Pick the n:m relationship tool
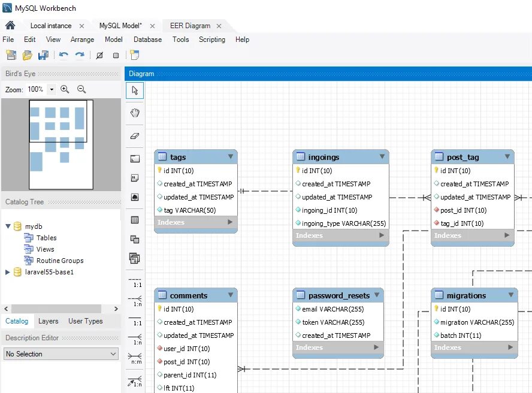The image size is (532, 393). (135, 359)
